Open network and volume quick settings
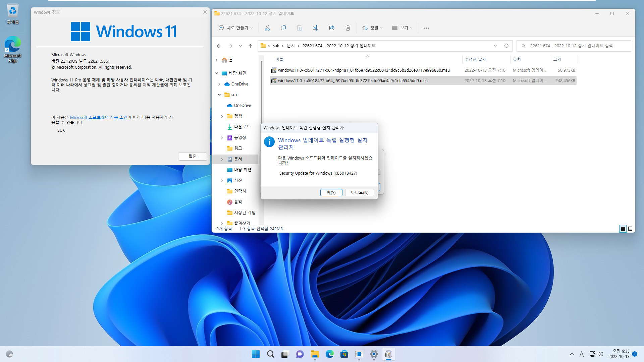 point(596,354)
